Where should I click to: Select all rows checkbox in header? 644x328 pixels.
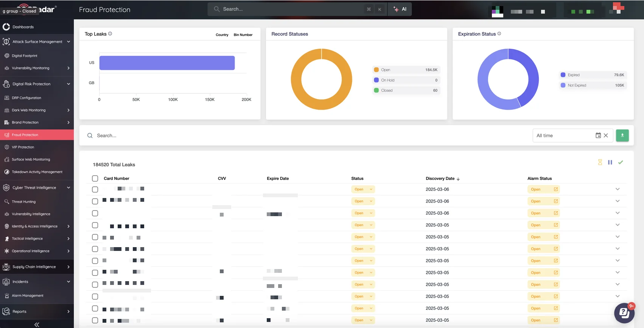(x=95, y=178)
